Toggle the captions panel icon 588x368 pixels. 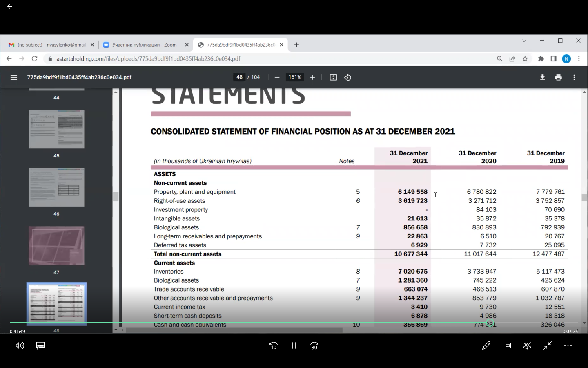coord(40,346)
